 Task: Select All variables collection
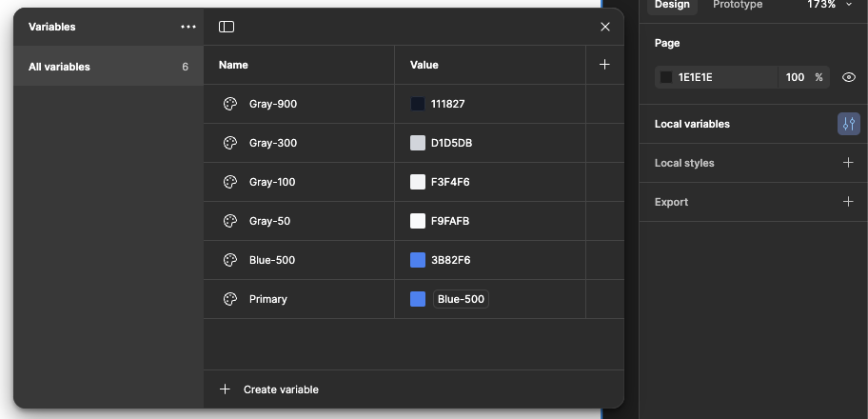(x=108, y=67)
